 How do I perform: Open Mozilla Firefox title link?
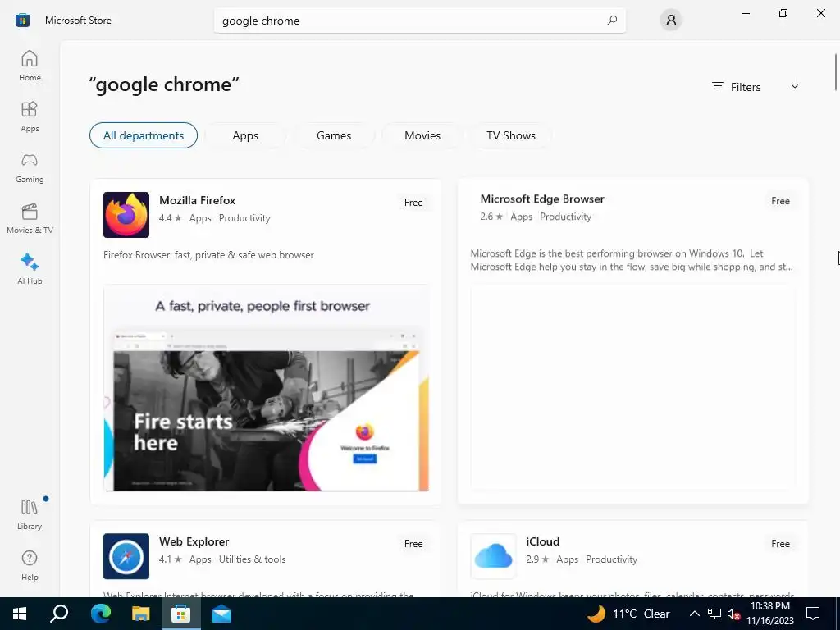197,200
